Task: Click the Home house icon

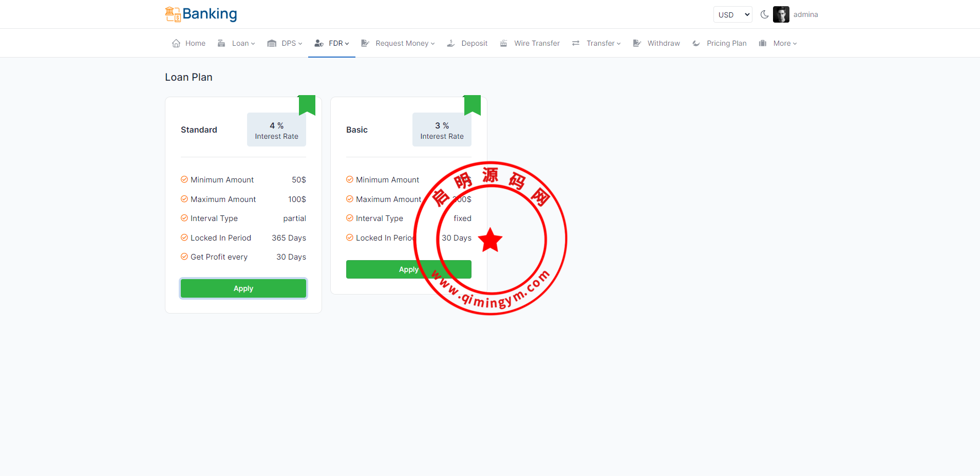Action: 176,43
